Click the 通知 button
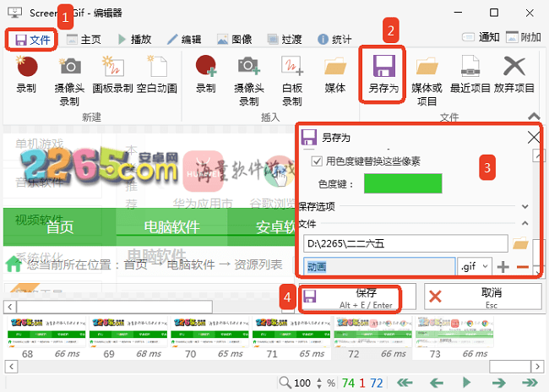The height and width of the screenshot is (392, 549). click(481, 37)
